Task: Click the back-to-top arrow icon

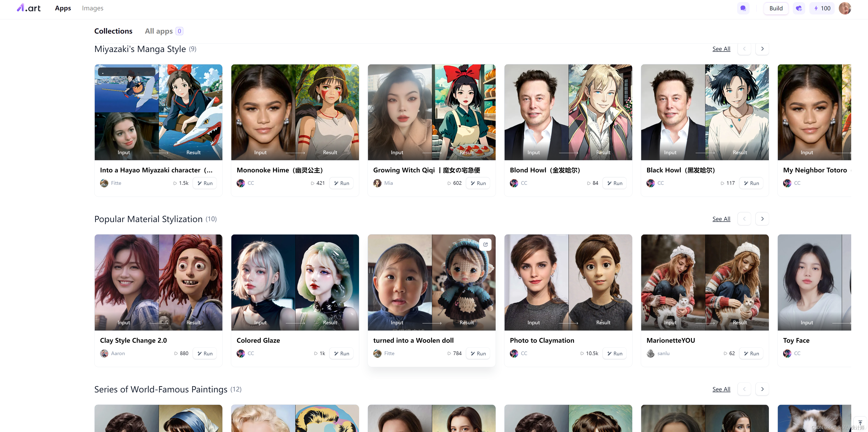Action: [860, 423]
